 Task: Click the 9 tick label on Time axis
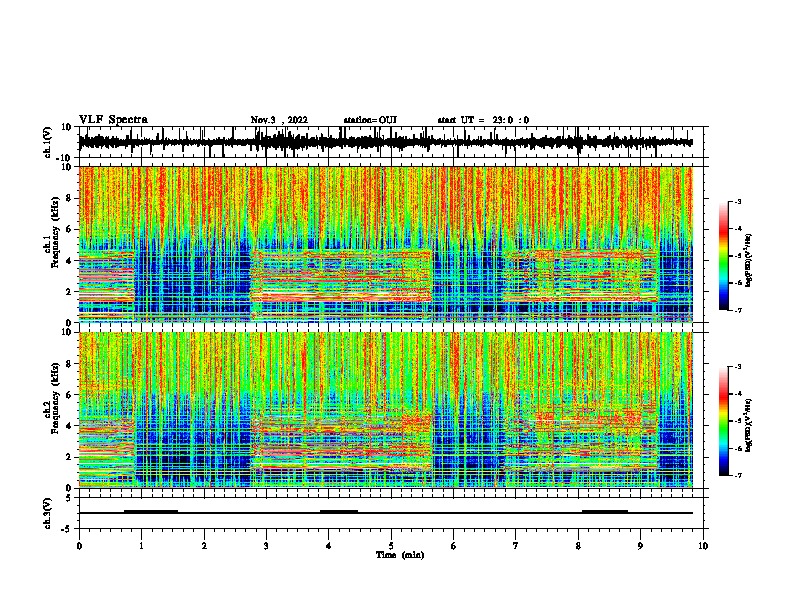coord(640,546)
